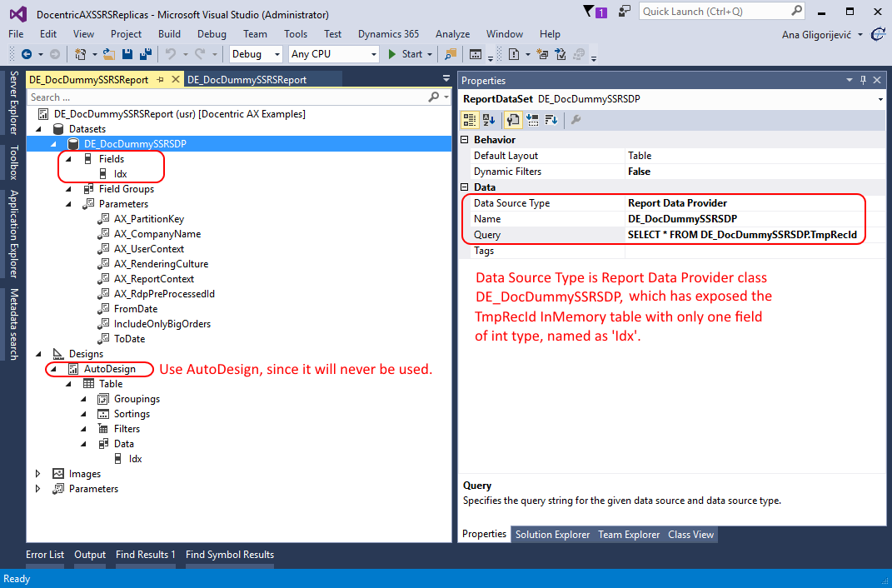Open the Output panel tab
892x588 pixels.
coord(90,555)
